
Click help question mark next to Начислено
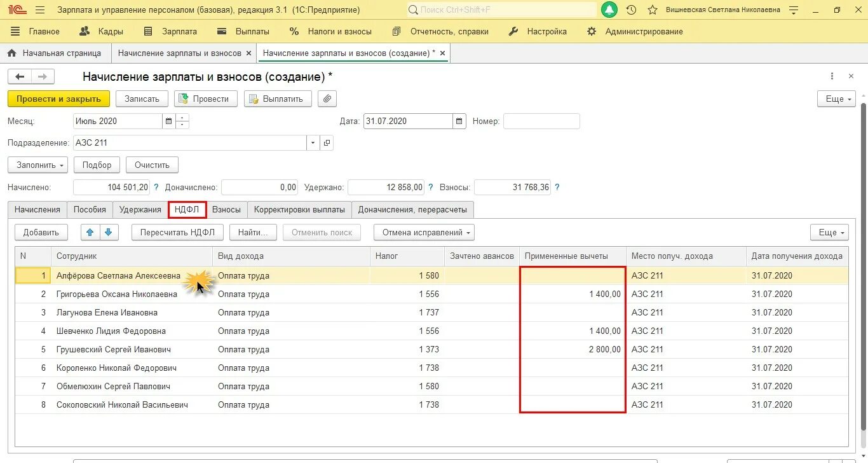pos(156,188)
